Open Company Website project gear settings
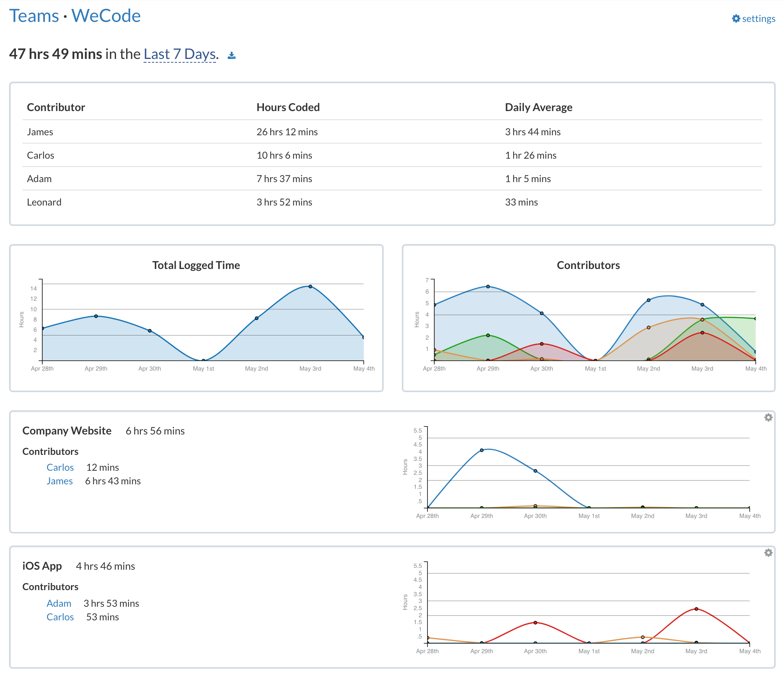This screenshot has width=784, height=677. click(x=768, y=417)
